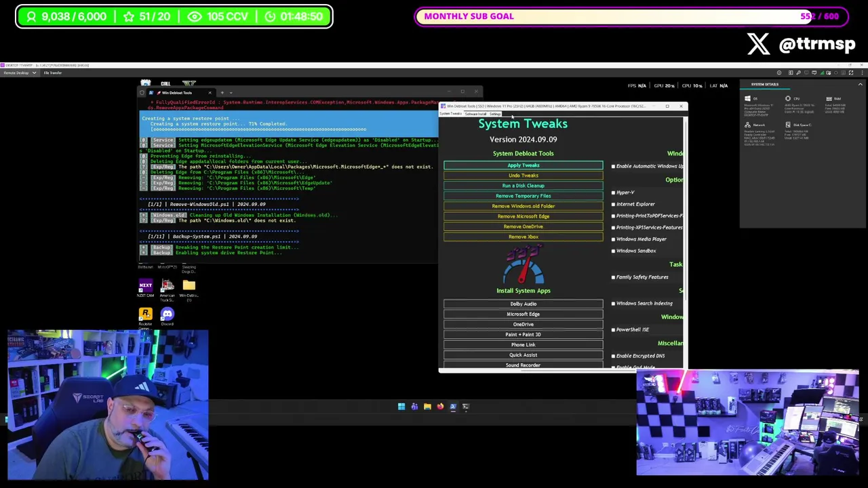The height and width of the screenshot is (488, 868).
Task: Click the Remove OneDrive button
Action: tap(523, 226)
